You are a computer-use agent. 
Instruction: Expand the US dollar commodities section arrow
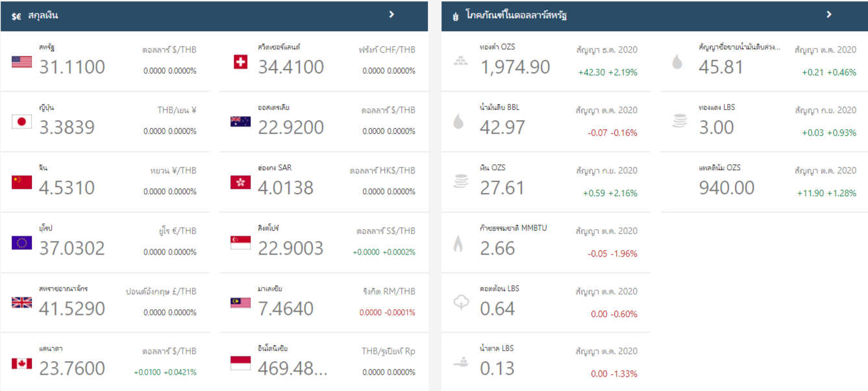coord(829,14)
